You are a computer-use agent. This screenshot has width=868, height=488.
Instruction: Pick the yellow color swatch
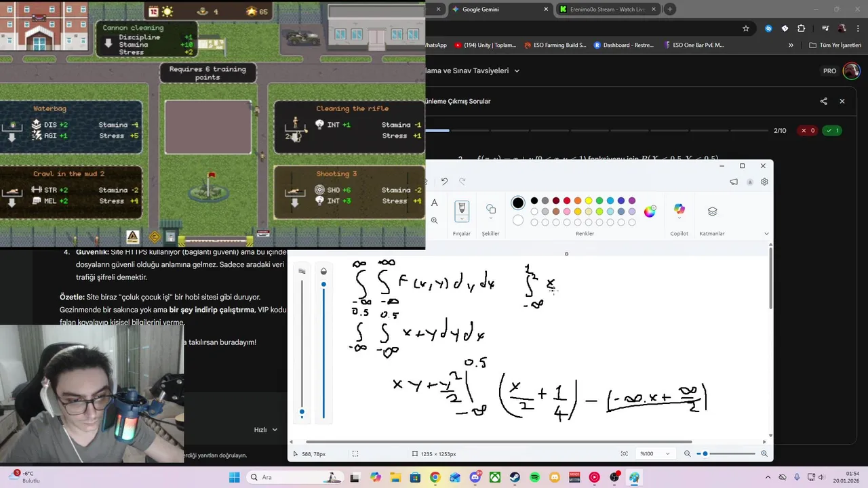tap(589, 201)
